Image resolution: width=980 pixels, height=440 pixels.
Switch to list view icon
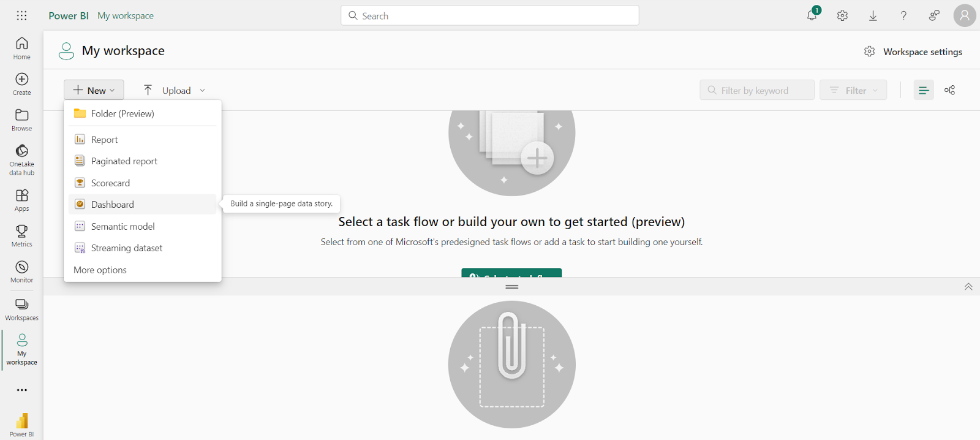point(924,90)
